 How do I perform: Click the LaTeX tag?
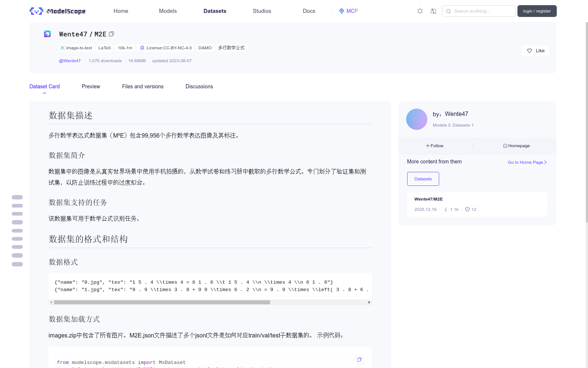click(105, 48)
